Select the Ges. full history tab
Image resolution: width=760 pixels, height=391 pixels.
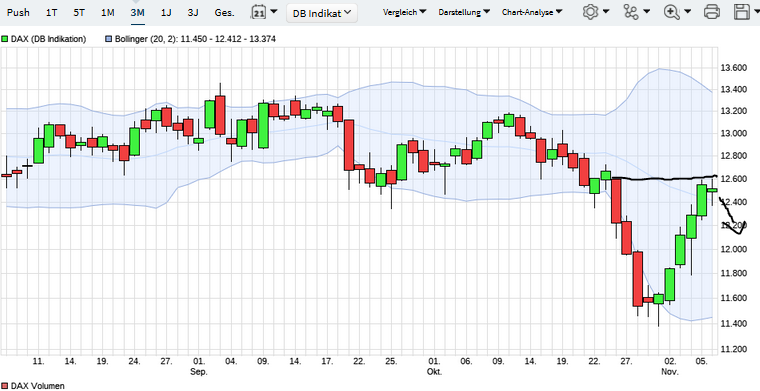(224, 13)
